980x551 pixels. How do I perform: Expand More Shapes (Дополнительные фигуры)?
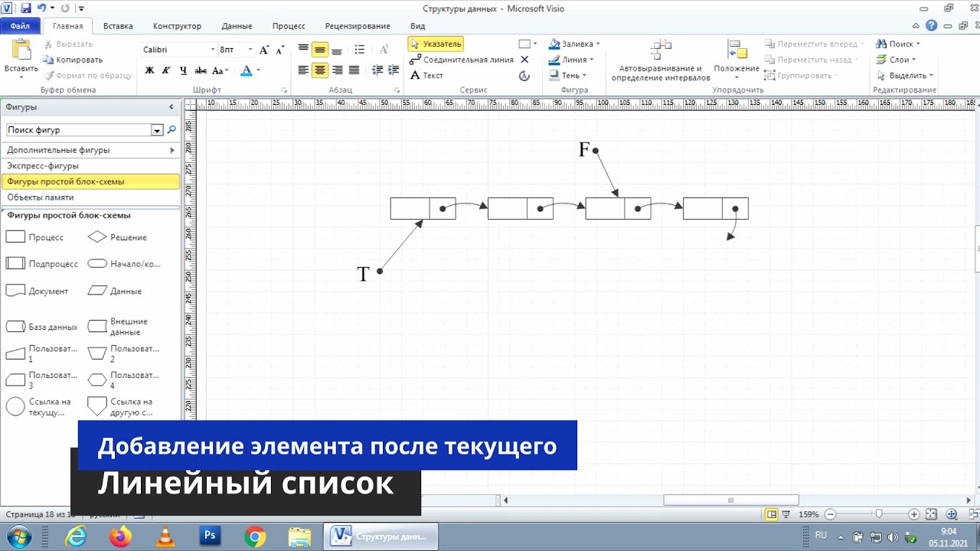coord(90,150)
